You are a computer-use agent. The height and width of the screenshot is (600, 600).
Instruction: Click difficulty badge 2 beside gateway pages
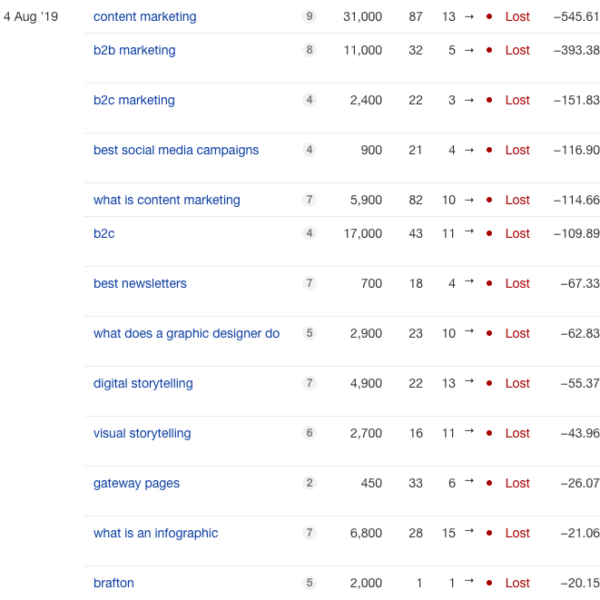310,483
